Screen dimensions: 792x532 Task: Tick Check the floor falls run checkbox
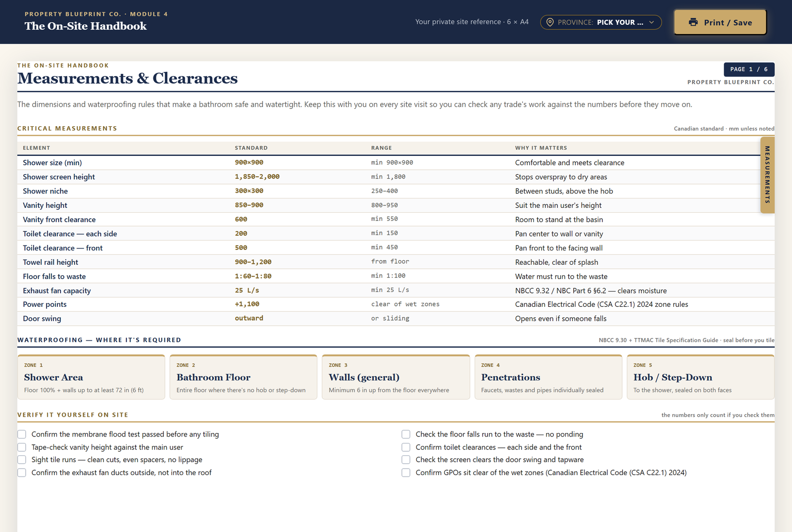point(406,434)
